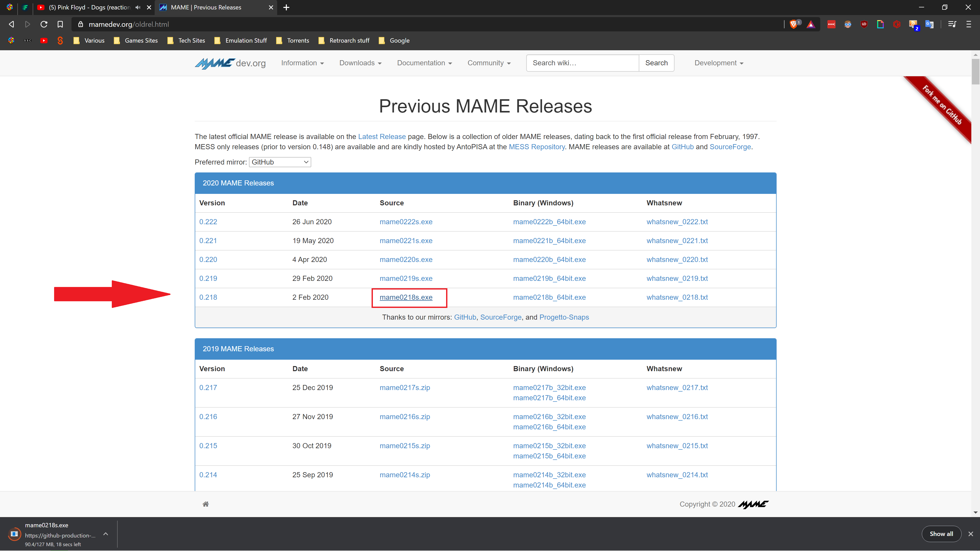This screenshot has width=980, height=551.
Task: Reload the page with the refresh icon
Action: (x=44, y=24)
